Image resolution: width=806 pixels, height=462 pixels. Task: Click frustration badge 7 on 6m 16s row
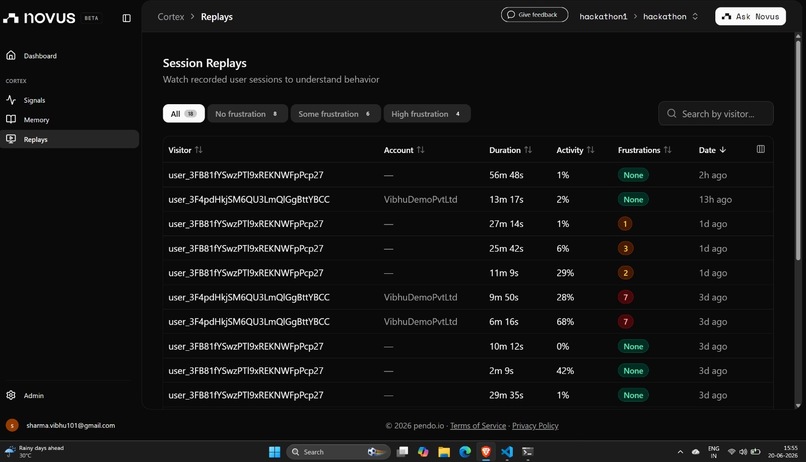coord(625,322)
